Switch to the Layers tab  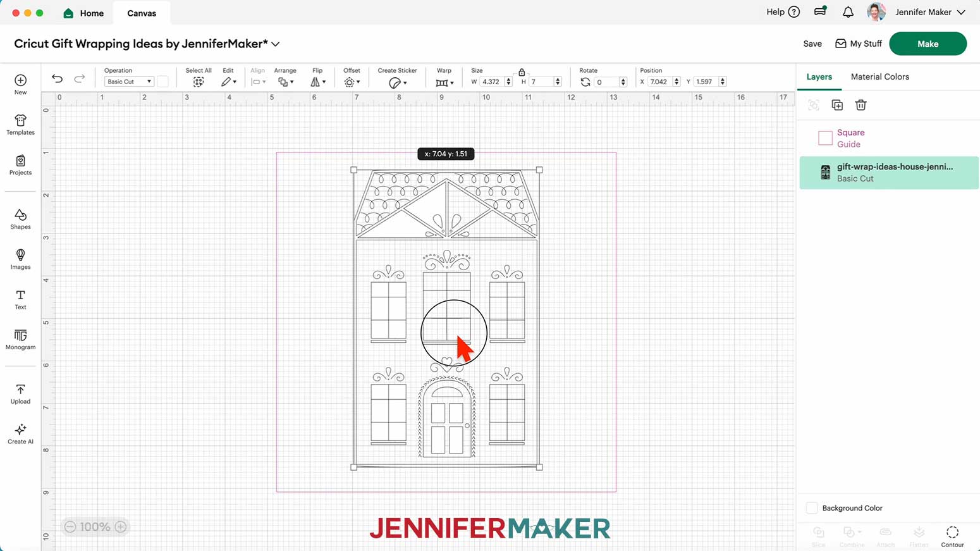(819, 77)
